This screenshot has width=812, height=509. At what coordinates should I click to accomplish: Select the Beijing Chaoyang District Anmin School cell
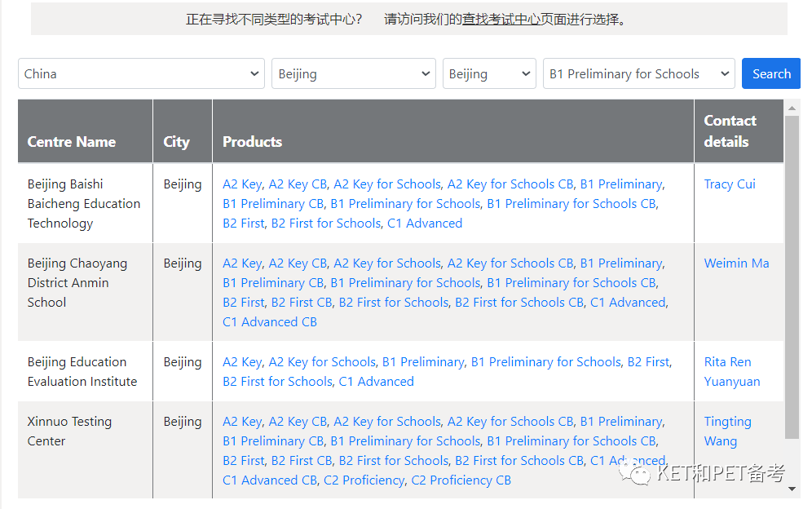86,292
